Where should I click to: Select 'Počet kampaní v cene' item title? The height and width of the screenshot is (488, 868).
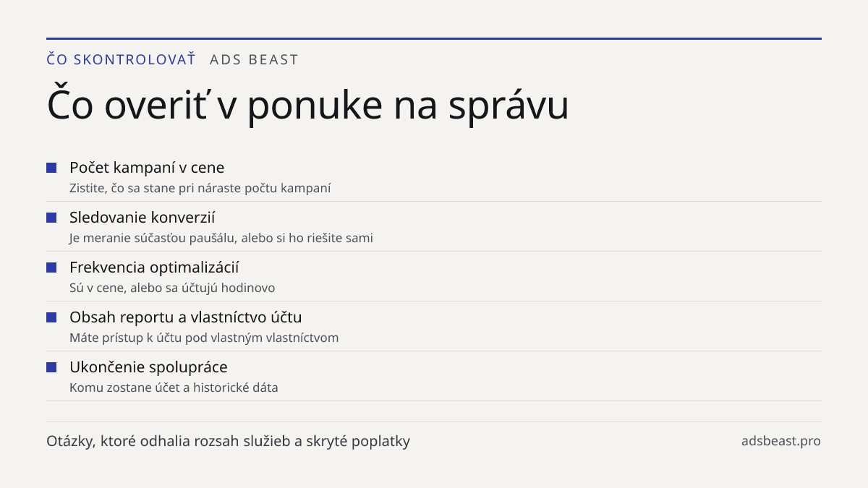pyautogui.click(x=147, y=168)
